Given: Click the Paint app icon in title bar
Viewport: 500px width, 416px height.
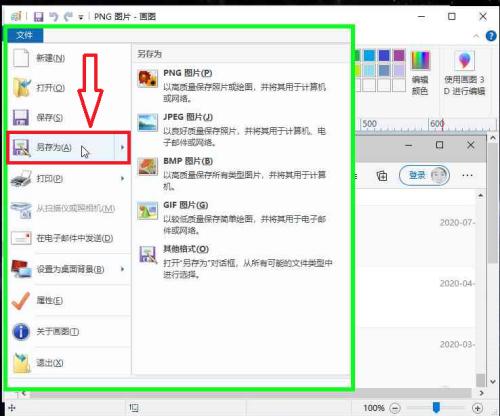Looking at the screenshot, I should pos(16,16).
